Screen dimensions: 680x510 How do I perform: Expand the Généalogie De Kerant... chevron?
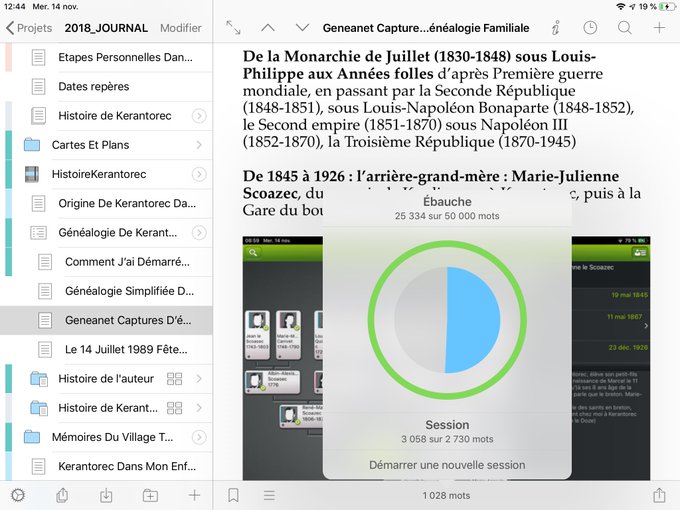click(198, 233)
